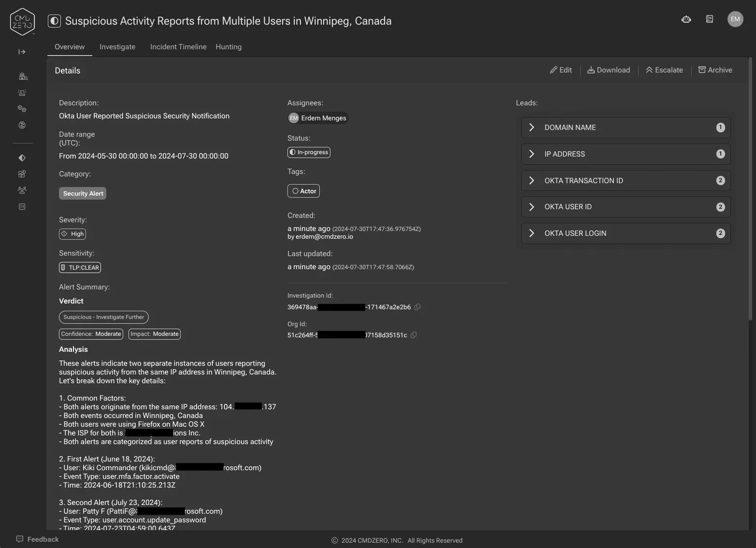Viewport: 756px width, 548px height.
Task: Click the Details panel heading
Action: pos(68,71)
